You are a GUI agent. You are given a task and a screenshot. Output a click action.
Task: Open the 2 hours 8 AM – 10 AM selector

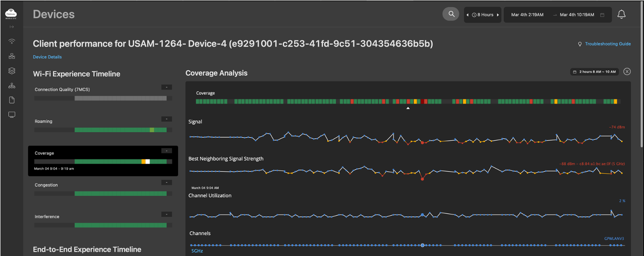point(595,72)
